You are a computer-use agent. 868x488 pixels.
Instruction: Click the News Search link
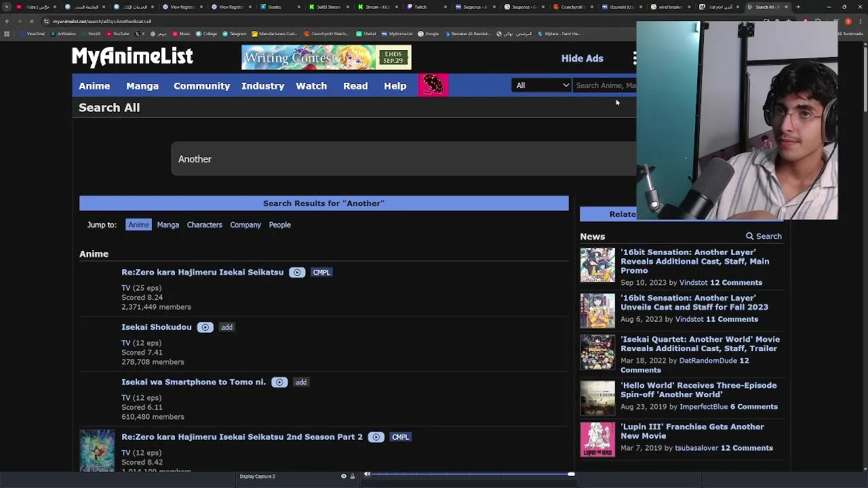[764, 236]
